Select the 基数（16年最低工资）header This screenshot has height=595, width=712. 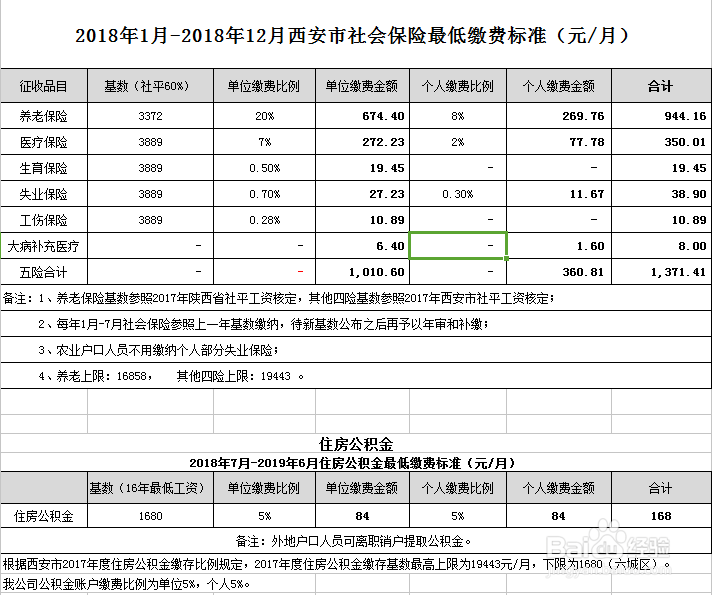point(150,488)
